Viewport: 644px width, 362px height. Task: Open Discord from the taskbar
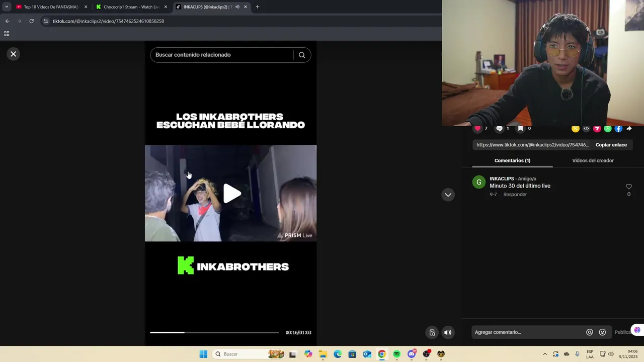pos(412,354)
